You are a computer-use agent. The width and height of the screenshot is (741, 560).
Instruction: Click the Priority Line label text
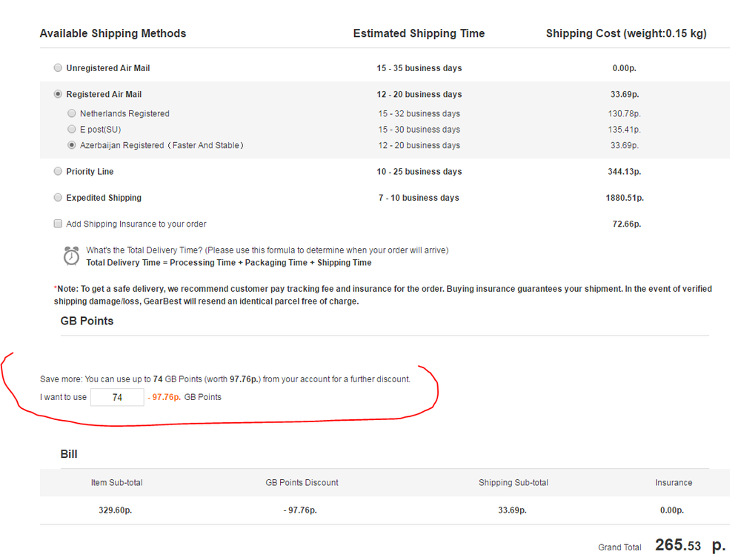tap(90, 172)
